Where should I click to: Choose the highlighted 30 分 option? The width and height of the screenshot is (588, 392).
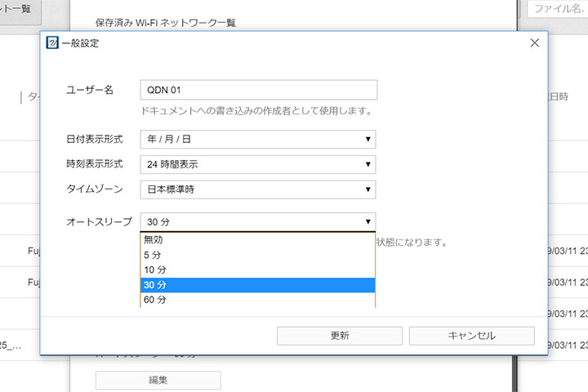click(258, 285)
